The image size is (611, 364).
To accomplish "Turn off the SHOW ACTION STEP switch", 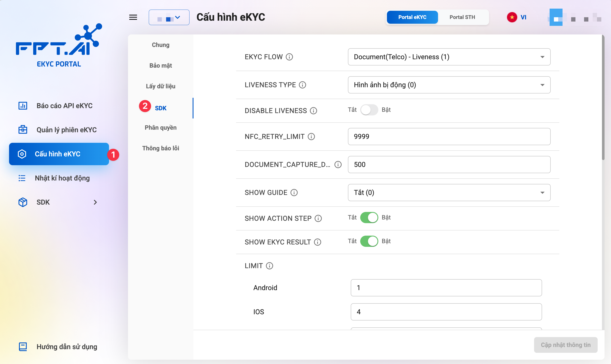I will pyautogui.click(x=369, y=218).
